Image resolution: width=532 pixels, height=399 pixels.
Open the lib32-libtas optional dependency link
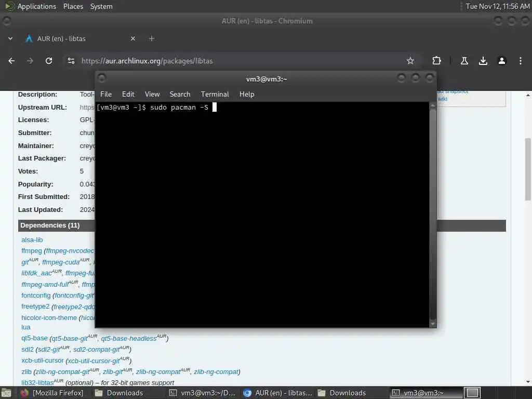point(37,383)
